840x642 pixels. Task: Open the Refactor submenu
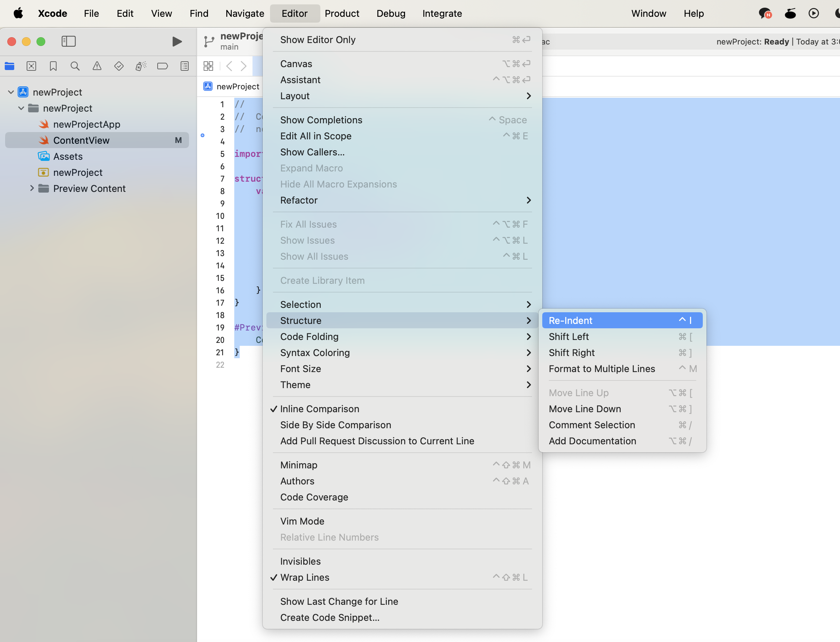click(x=402, y=200)
